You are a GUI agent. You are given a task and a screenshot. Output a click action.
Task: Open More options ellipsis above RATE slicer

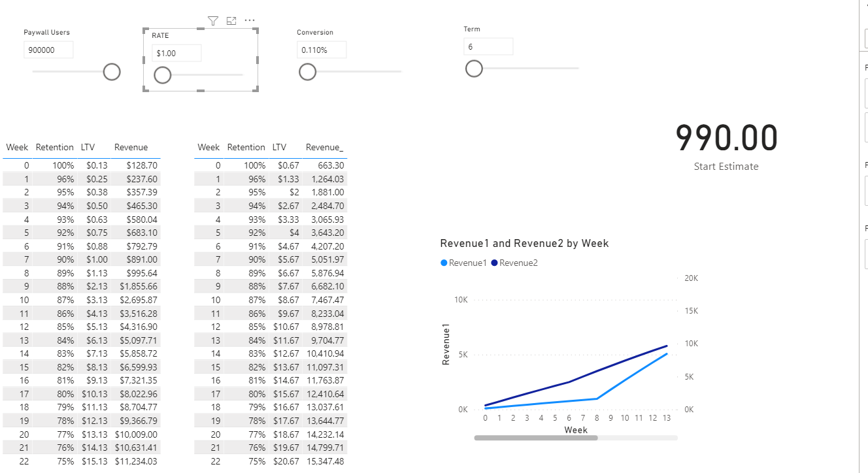click(x=250, y=20)
